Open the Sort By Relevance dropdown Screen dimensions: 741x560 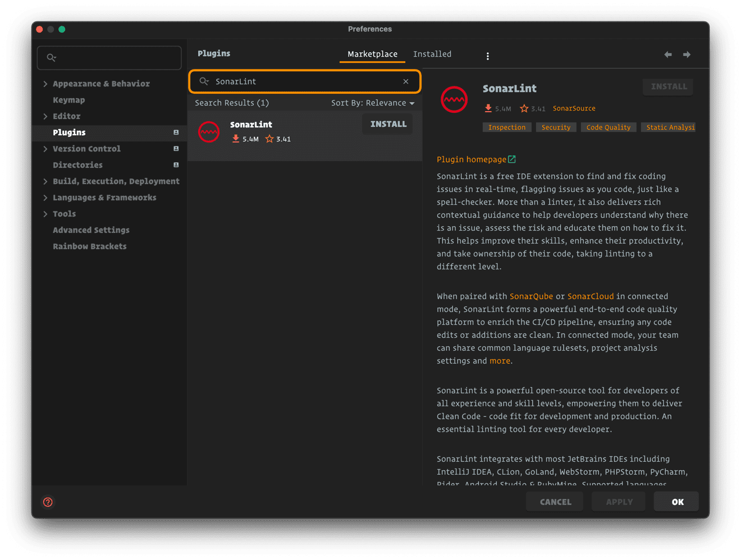[373, 103]
